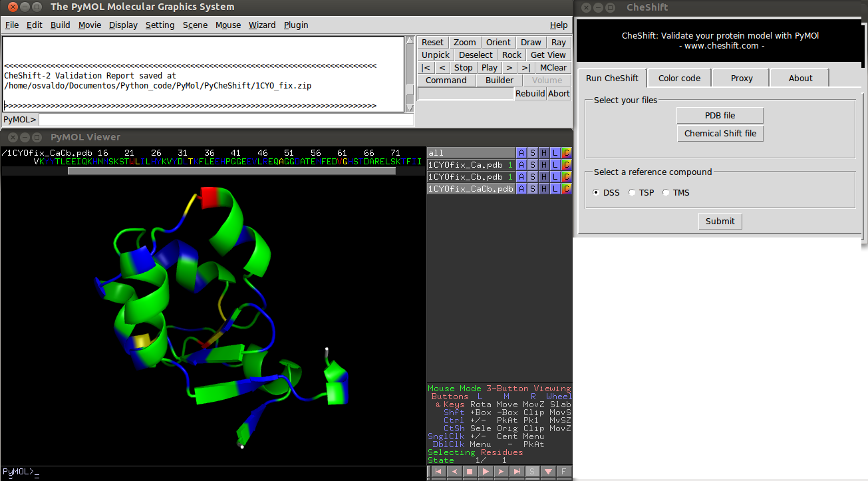Image resolution: width=868 pixels, height=481 pixels.
Task: Toggle fullscreen with F button in viewer
Action: point(563,472)
